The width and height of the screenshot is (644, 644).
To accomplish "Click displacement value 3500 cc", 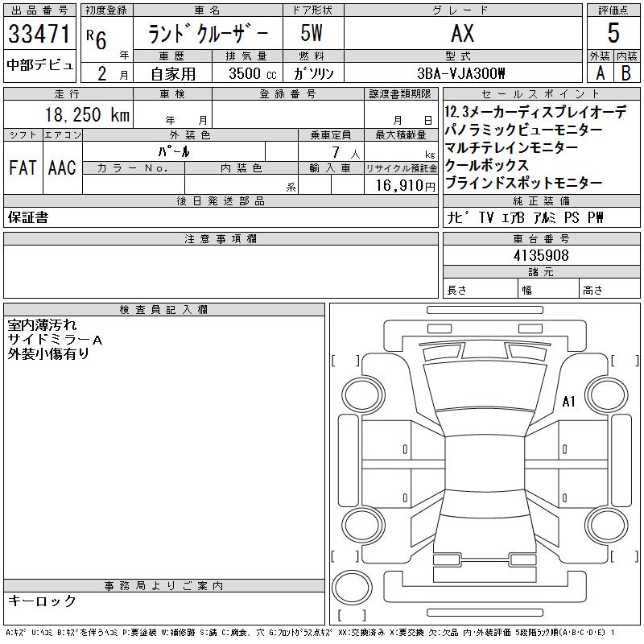I will [x=253, y=74].
